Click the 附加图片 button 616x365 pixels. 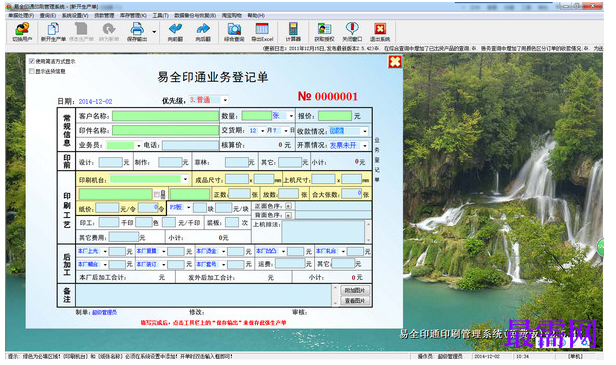tap(355, 290)
